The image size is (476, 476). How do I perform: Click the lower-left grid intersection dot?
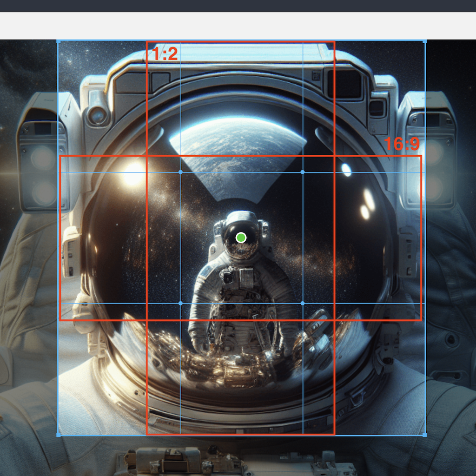coord(181,304)
